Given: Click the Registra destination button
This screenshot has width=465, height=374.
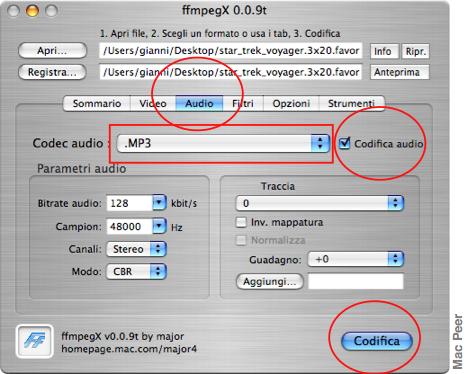Looking at the screenshot, I should tap(52, 72).
